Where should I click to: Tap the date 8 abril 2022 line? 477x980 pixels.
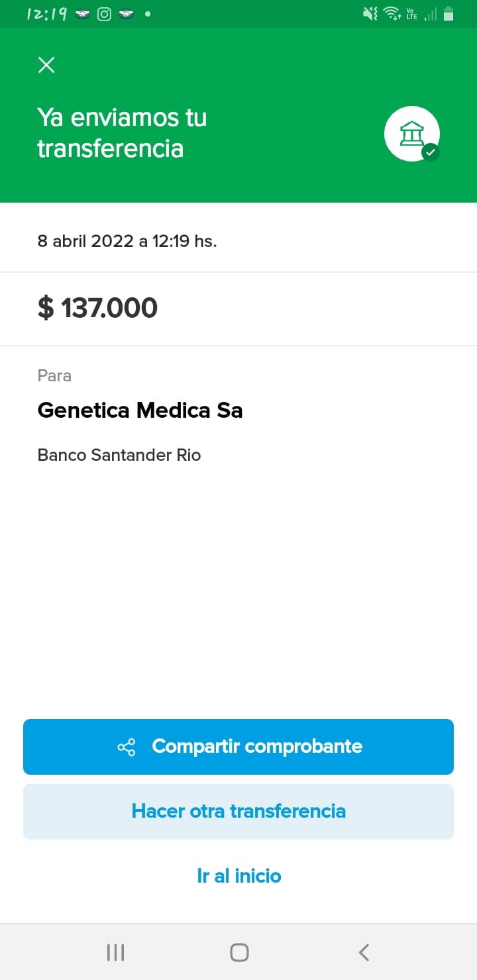coord(127,241)
